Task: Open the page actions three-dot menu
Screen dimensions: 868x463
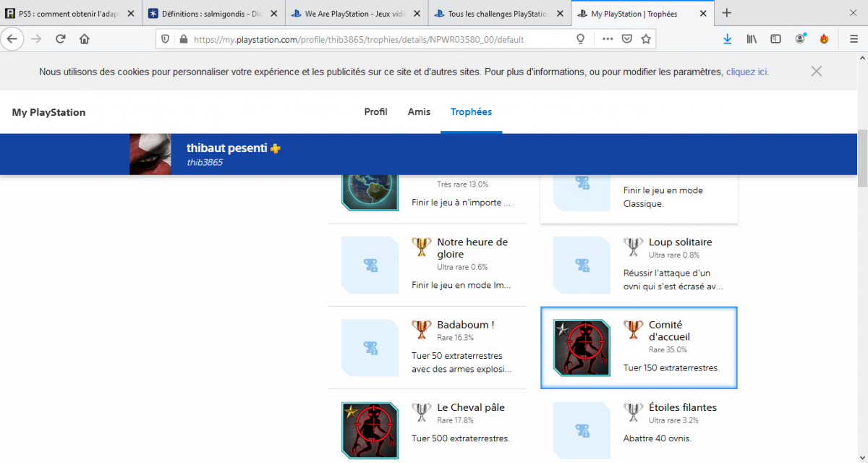Action: coord(608,39)
